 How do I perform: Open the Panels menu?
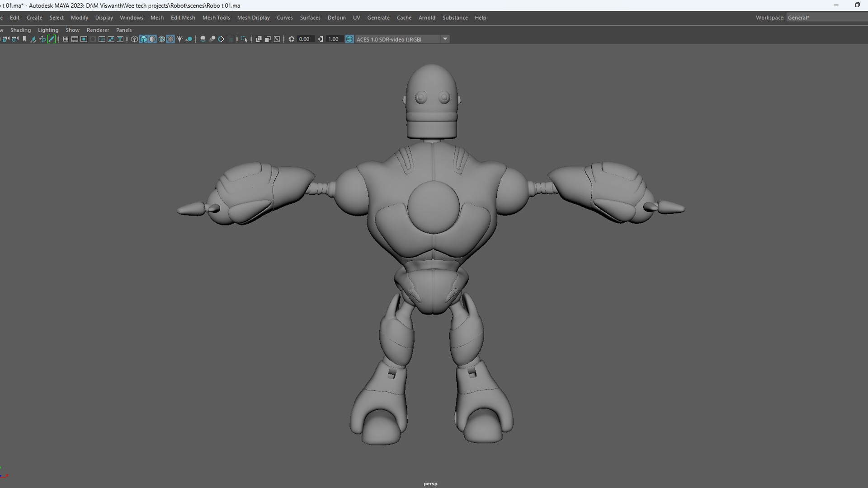124,30
